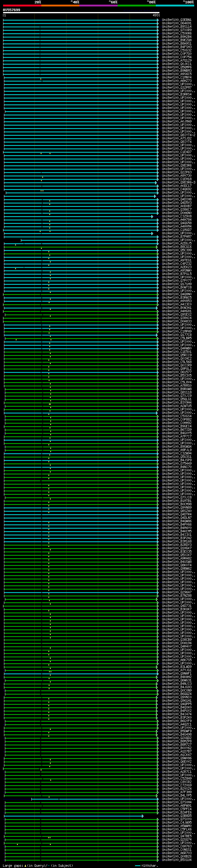The width and height of the screenshot is (197, 868).
Task: Select hit label UniRef100_C5XGS4
Action: [176, 416]
